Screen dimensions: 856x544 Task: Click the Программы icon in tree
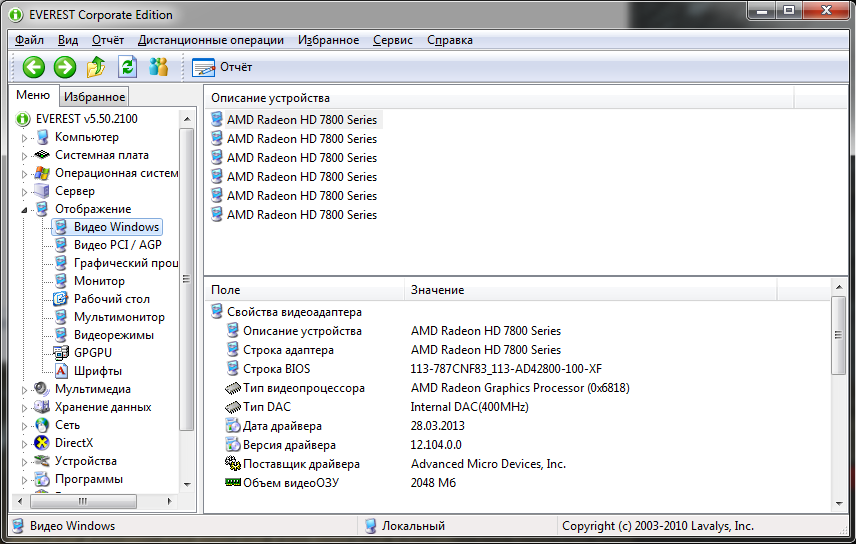42,479
